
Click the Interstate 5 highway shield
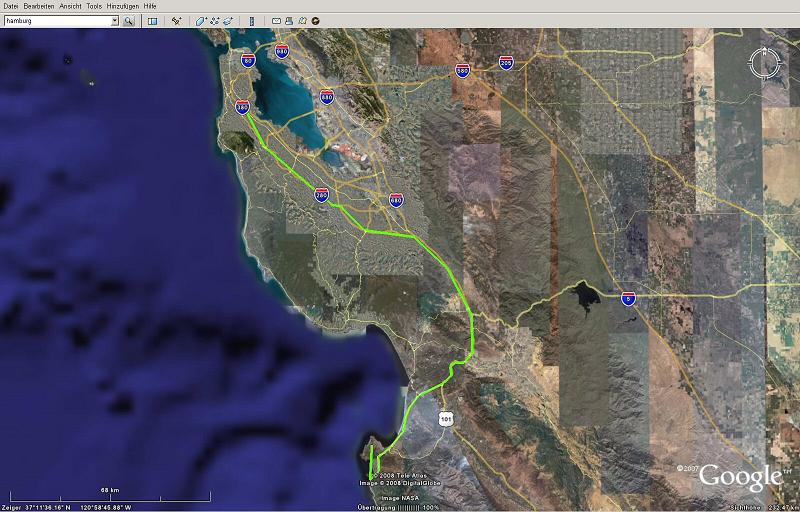pyautogui.click(x=627, y=297)
